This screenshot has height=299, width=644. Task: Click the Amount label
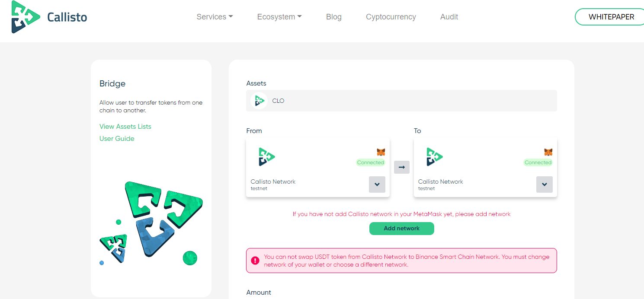(x=259, y=293)
